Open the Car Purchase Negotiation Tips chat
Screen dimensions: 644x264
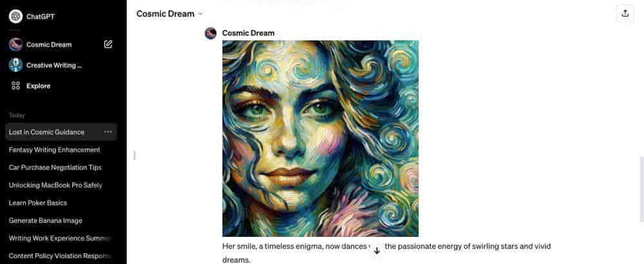[x=55, y=167]
